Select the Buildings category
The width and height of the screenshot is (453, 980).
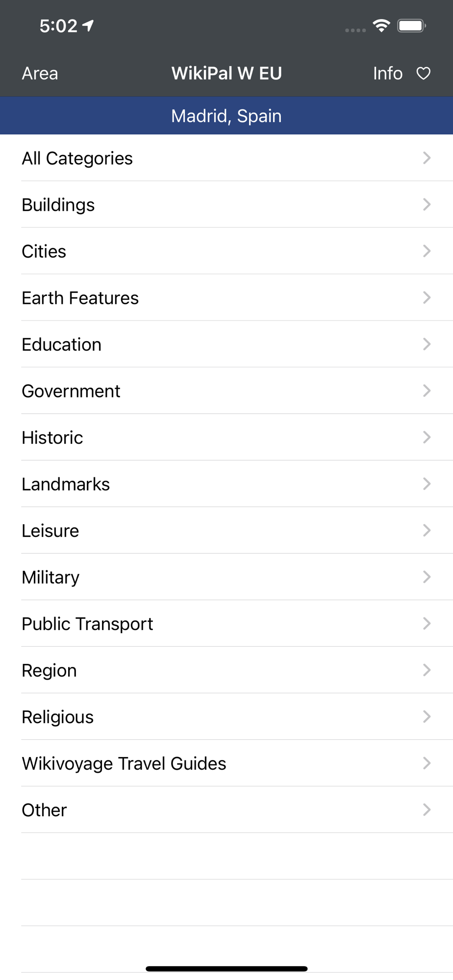coord(226,204)
